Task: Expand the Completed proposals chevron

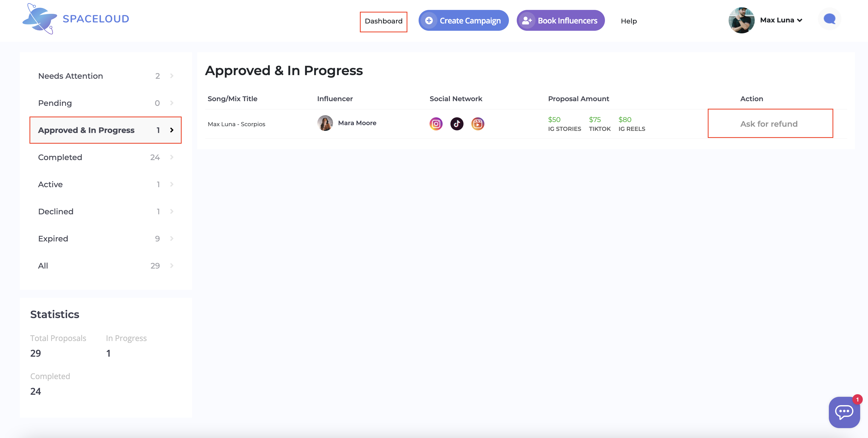Action: (171, 157)
